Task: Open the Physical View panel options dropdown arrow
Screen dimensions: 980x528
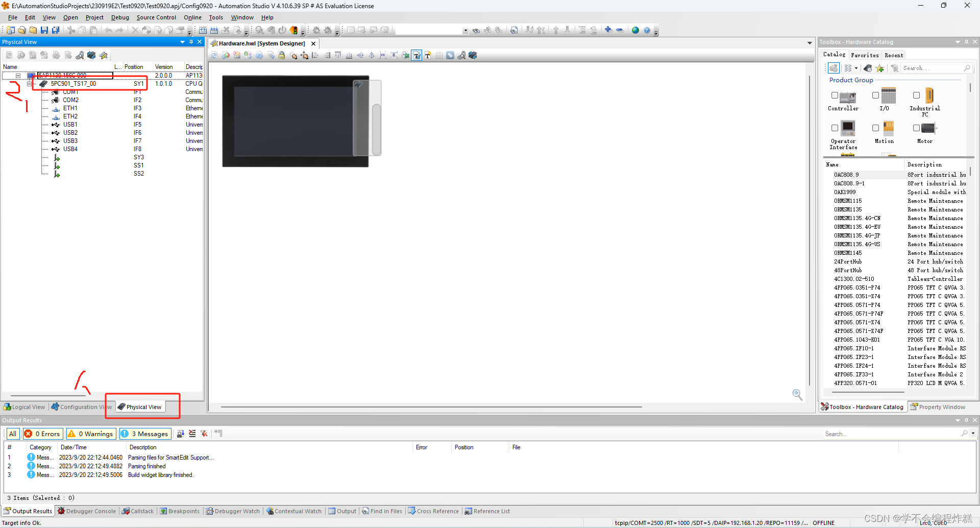Action: point(182,42)
